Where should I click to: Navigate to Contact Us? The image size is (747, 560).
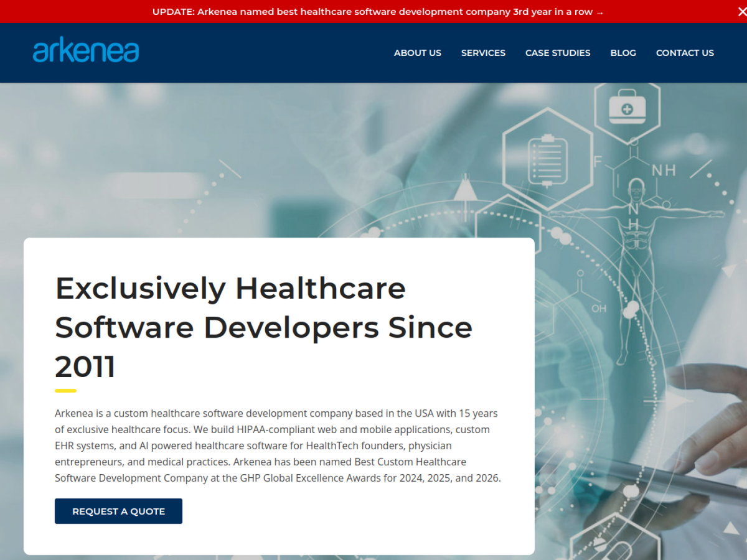tap(685, 53)
